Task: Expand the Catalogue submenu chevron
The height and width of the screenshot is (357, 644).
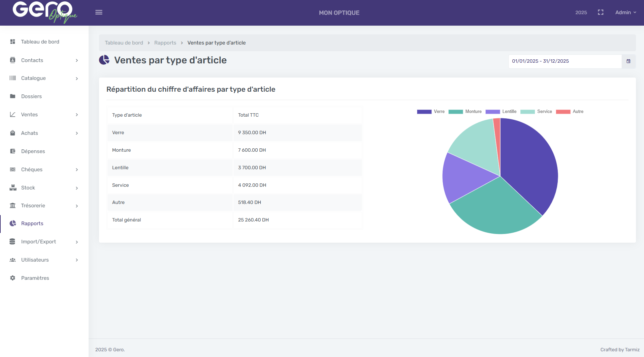Action: tap(77, 79)
